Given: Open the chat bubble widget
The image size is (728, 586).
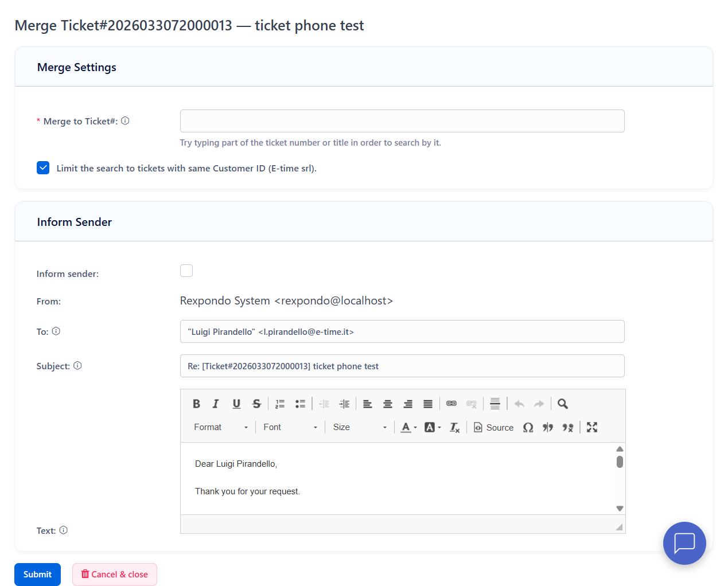Looking at the screenshot, I should tap(684, 543).
